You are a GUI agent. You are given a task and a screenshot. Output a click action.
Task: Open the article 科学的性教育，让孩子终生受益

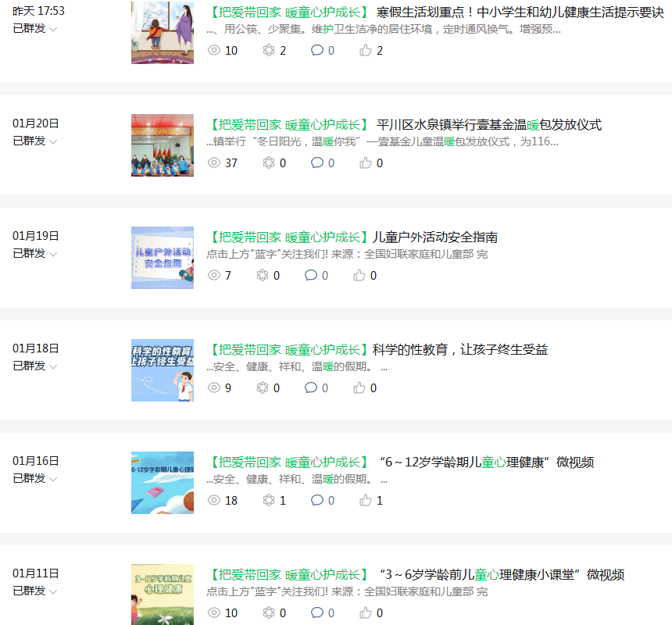459,350
